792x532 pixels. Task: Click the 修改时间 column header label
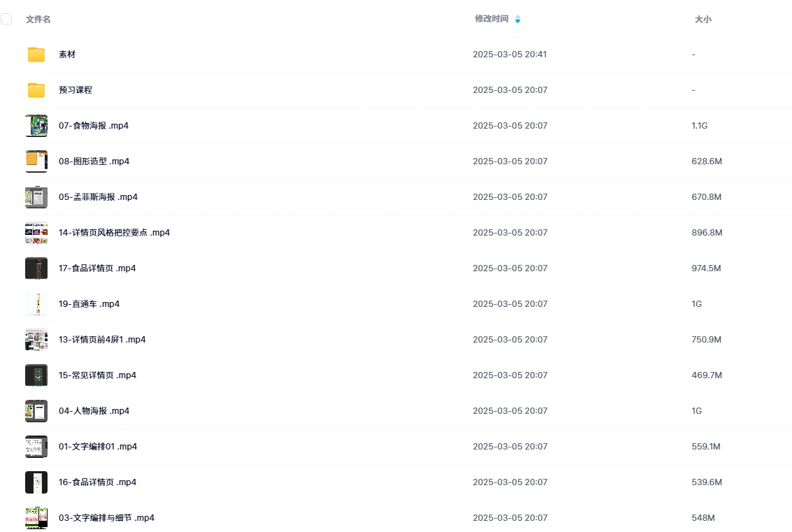pos(491,19)
